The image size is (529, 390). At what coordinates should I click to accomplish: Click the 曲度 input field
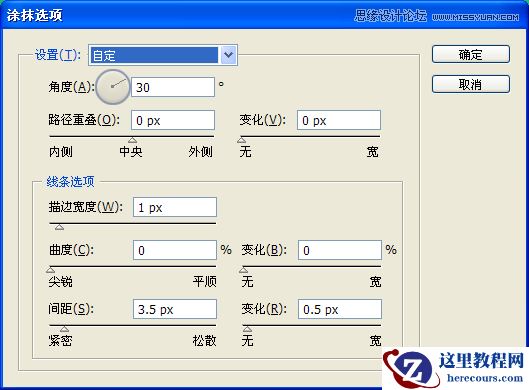click(x=175, y=250)
